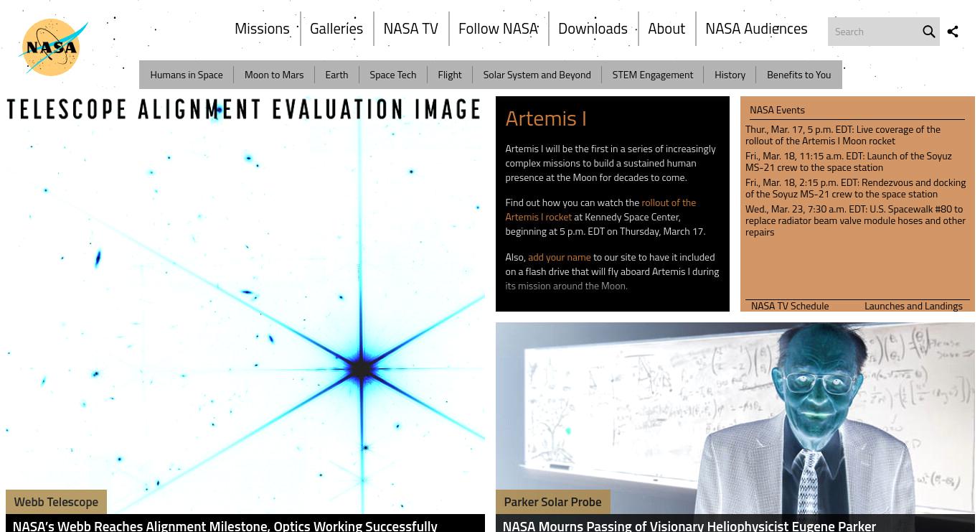Open the share icon menu
This screenshot has width=980, height=532.
pos(953,32)
